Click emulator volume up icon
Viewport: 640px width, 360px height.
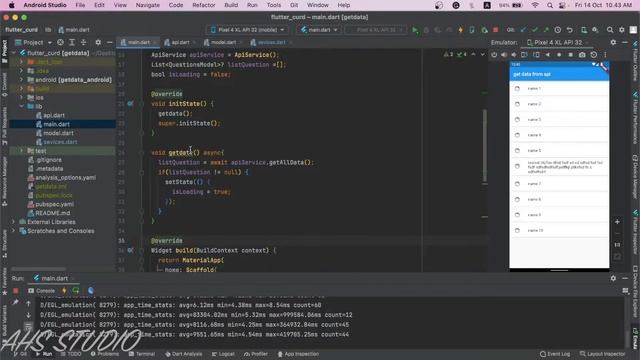504,55
